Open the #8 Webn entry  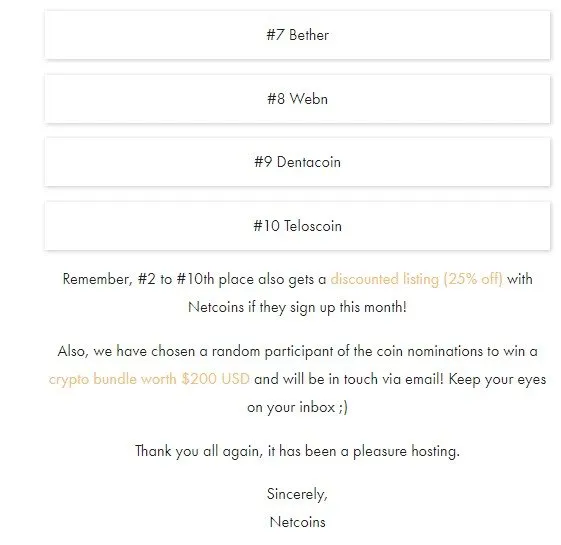tap(297, 99)
